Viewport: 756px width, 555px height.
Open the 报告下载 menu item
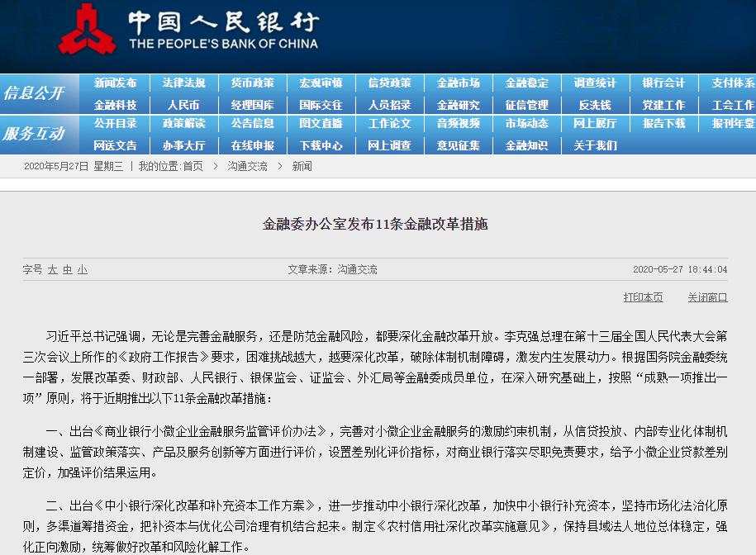click(x=663, y=123)
